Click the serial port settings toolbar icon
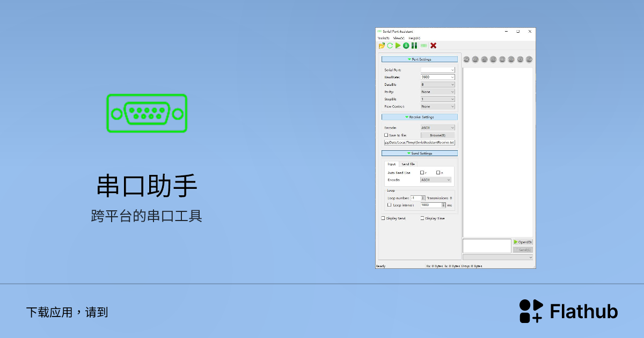 tap(423, 46)
